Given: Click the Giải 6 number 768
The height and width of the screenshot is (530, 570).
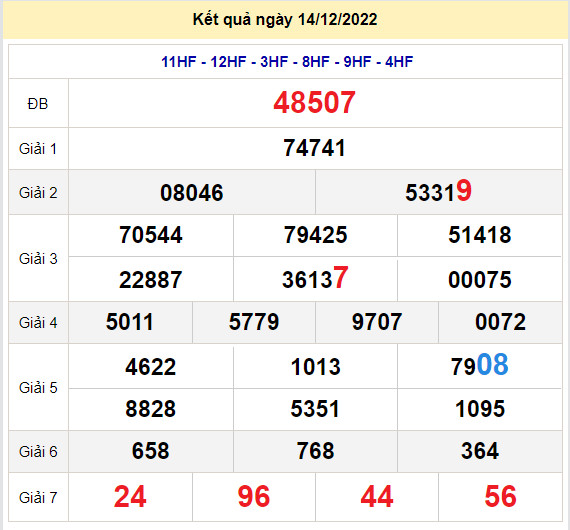Looking at the screenshot, I should [316, 451].
